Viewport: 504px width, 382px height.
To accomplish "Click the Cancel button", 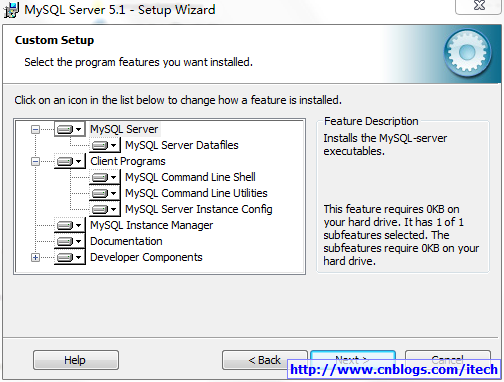I will (448, 360).
